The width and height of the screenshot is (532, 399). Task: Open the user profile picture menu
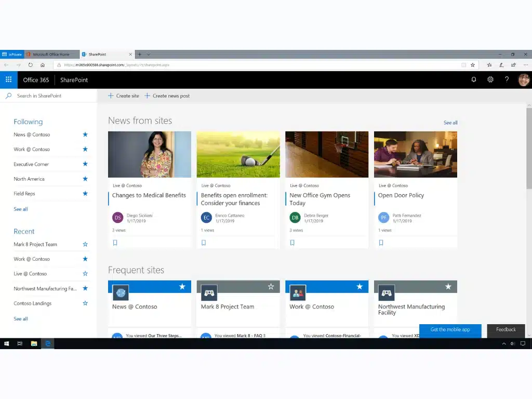pyautogui.click(x=524, y=79)
